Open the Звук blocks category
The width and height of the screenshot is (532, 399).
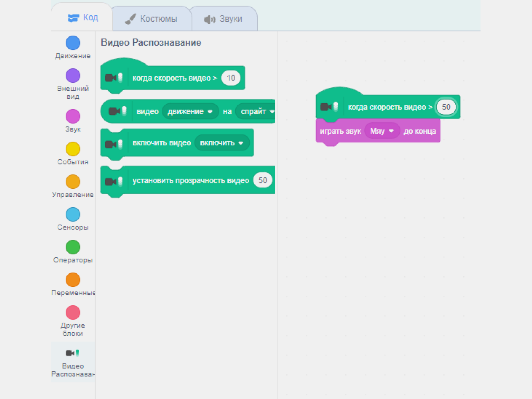click(73, 121)
